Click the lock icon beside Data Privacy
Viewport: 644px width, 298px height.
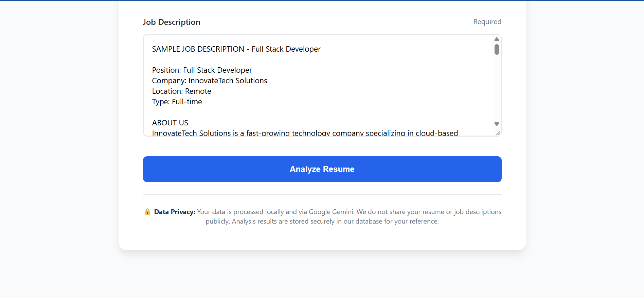(147, 212)
